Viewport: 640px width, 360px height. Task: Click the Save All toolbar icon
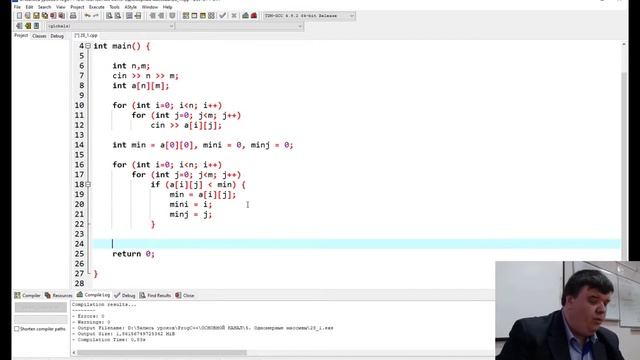[x=45, y=16]
